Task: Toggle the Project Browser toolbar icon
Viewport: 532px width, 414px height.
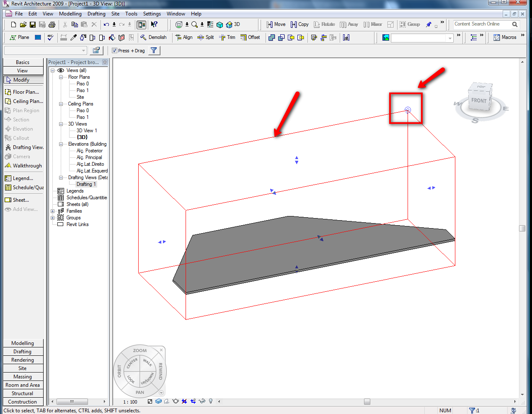Action: [x=142, y=25]
